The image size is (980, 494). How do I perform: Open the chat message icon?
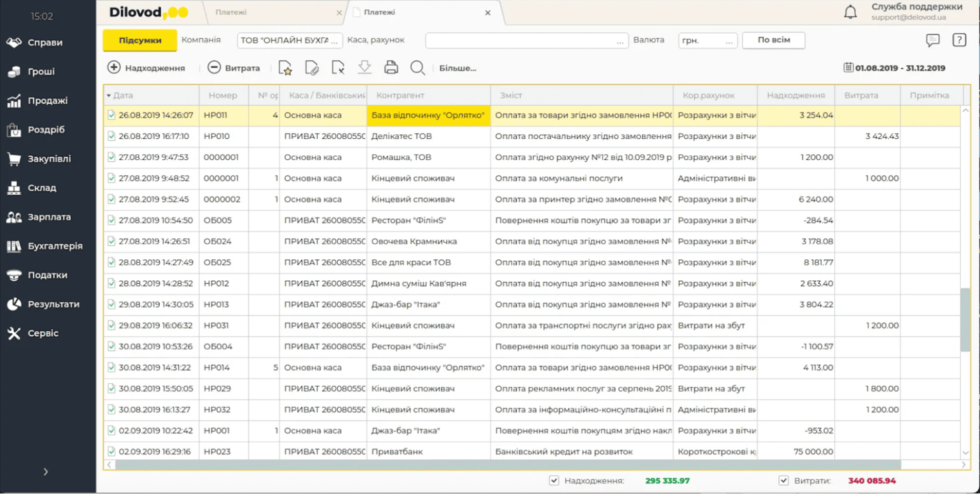tap(932, 40)
